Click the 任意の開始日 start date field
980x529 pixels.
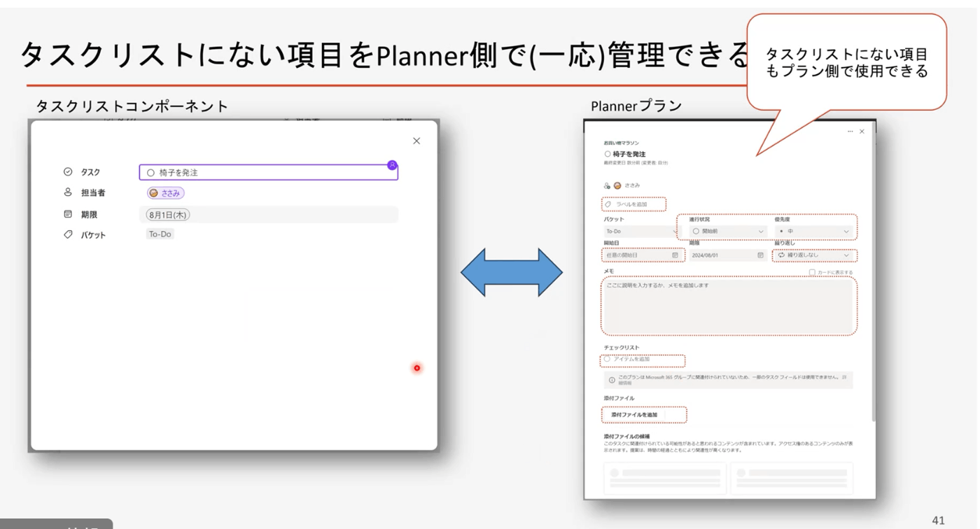643,255
